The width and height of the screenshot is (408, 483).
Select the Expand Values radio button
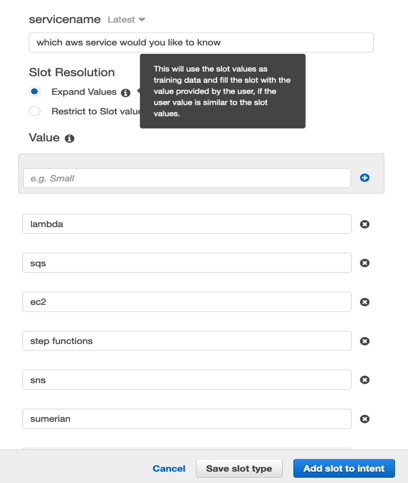click(x=34, y=91)
